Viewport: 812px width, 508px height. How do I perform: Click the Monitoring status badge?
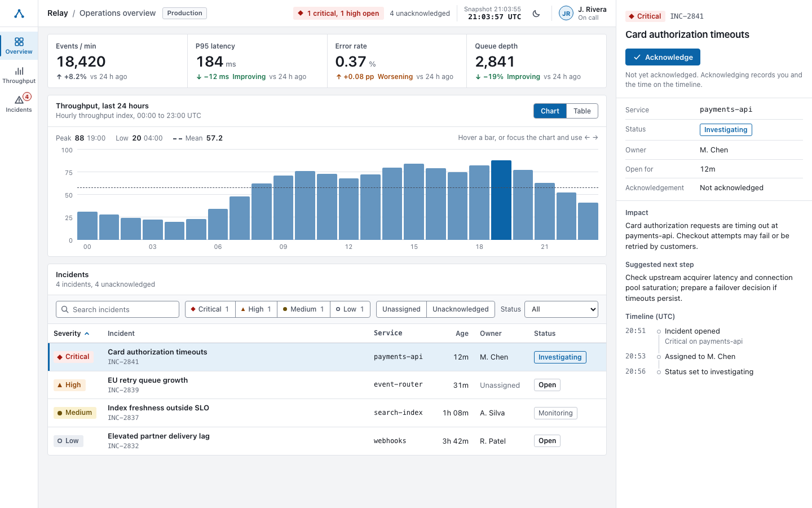[x=555, y=413]
